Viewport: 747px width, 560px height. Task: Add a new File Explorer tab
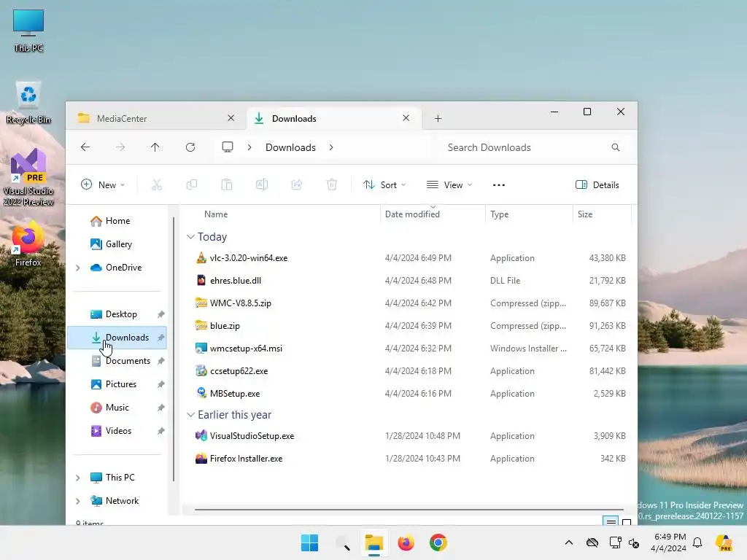coord(438,118)
